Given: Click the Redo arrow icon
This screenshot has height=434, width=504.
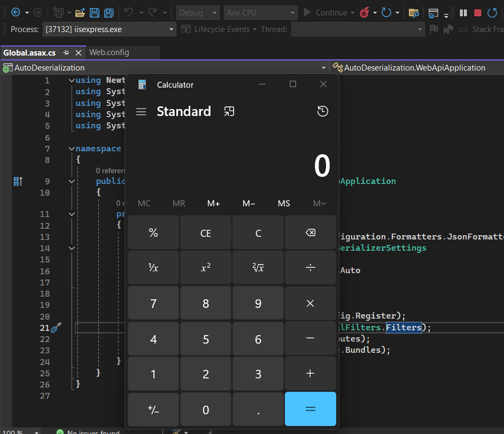Looking at the screenshot, I should pyautogui.click(x=153, y=12).
